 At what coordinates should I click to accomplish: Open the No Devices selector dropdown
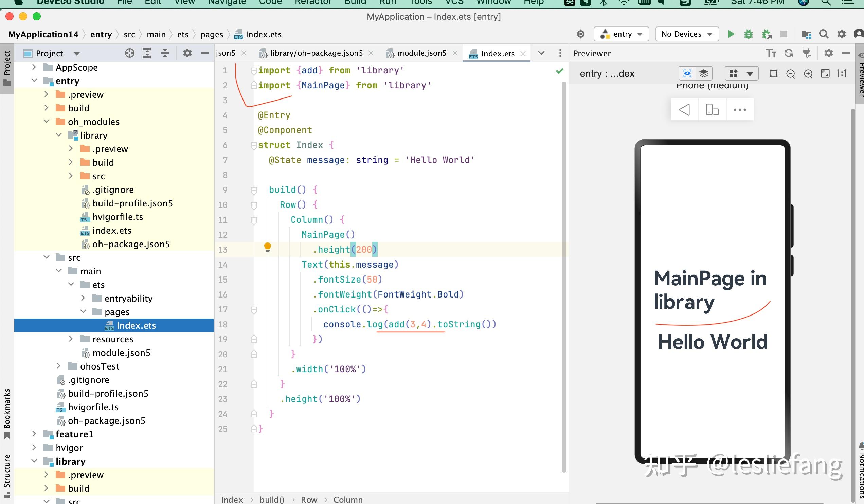[x=687, y=34]
